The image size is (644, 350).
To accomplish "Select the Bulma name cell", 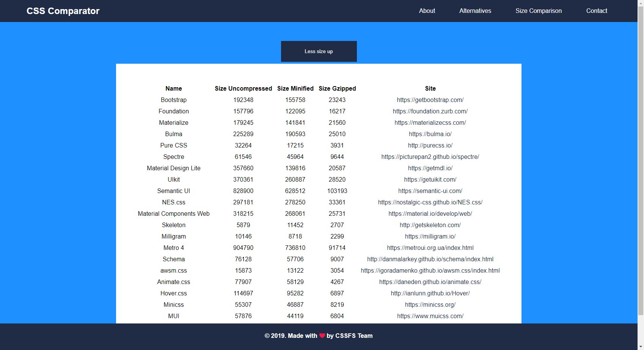I will pos(174,134).
